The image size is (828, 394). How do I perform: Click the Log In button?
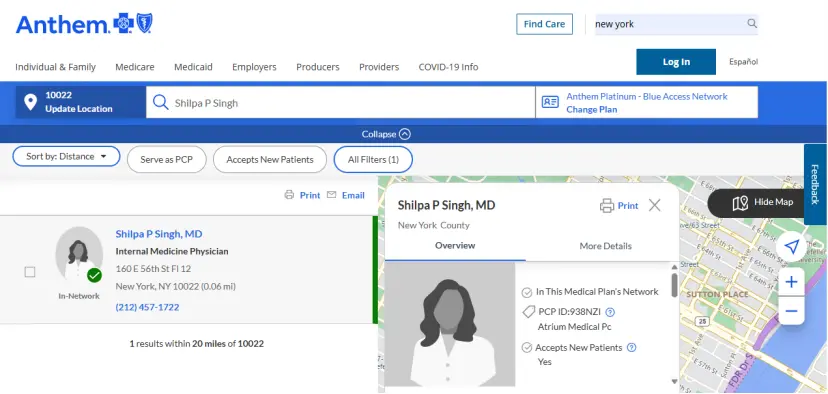click(676, 62)
